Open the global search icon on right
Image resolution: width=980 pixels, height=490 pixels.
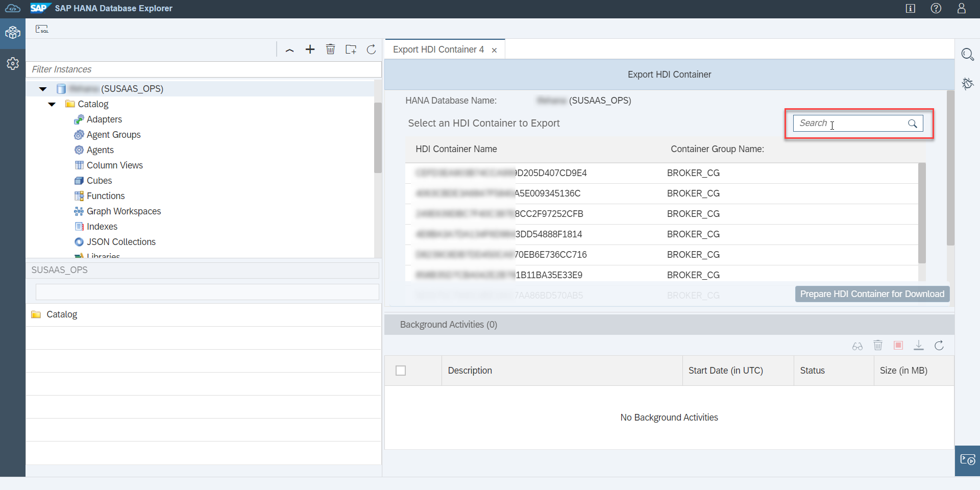pyautogui.click(x=967, y=54)
